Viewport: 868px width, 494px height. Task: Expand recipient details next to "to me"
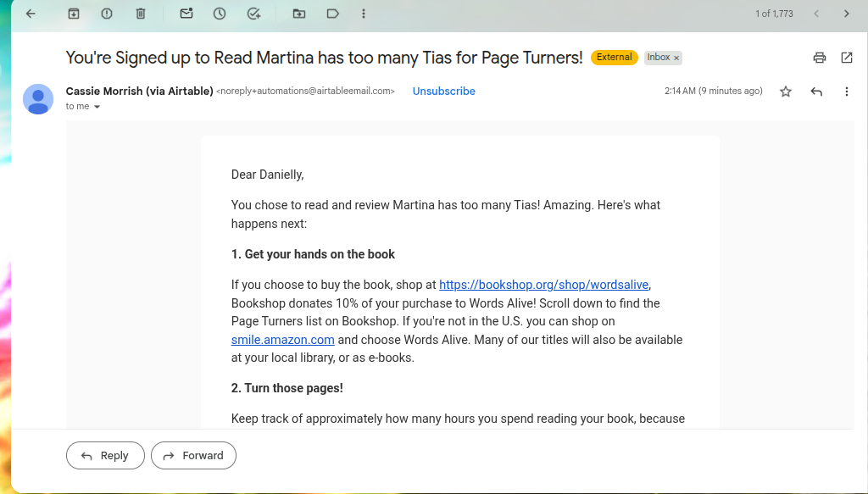pos(97,107)
